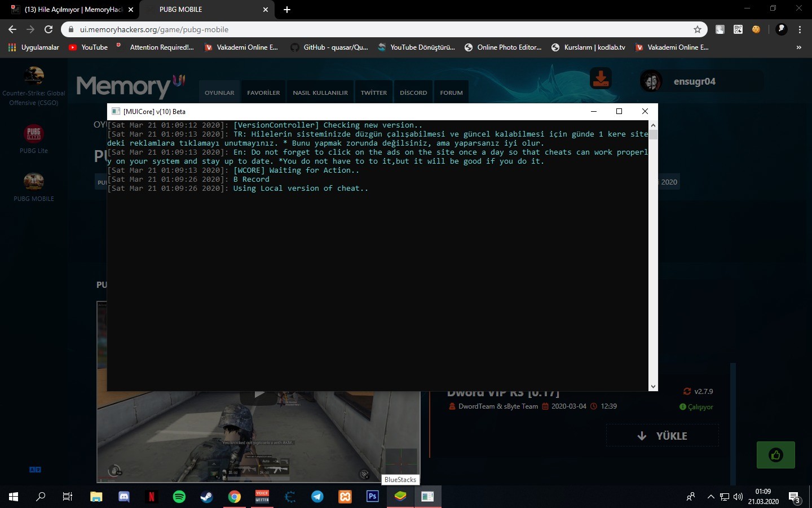
Task: Open the taskbar clock and calendar
Action: 763,497
